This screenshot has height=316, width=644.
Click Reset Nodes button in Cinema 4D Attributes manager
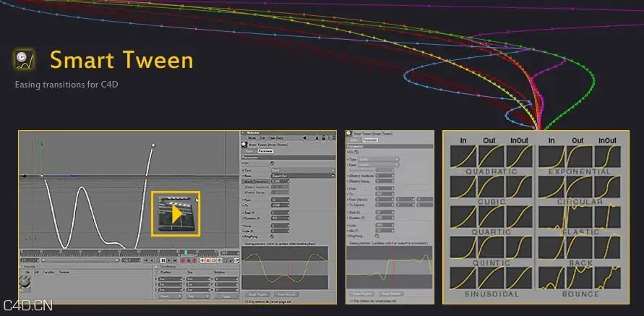[x=285, y=294]
